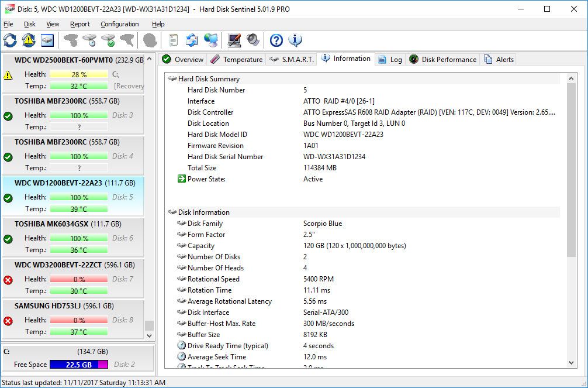
Task: Click the green arrow Power State icon
Action: (x=182, y=179)
